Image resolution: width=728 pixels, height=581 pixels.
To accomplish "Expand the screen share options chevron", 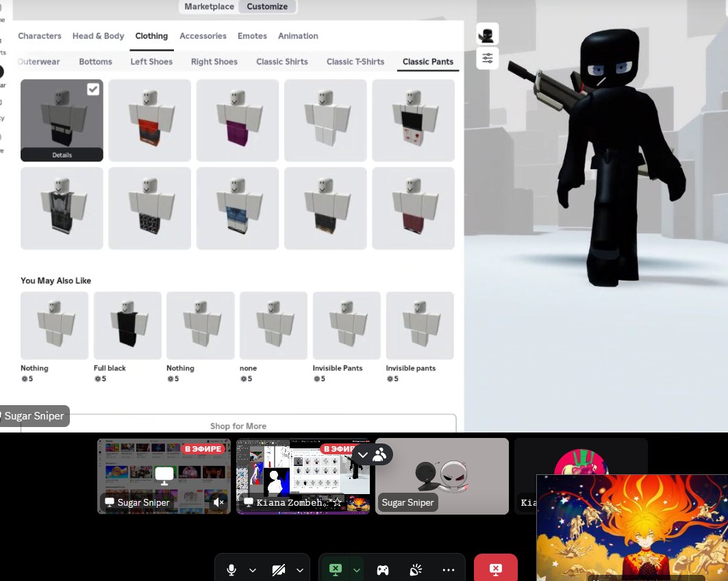I will [357, 570].
